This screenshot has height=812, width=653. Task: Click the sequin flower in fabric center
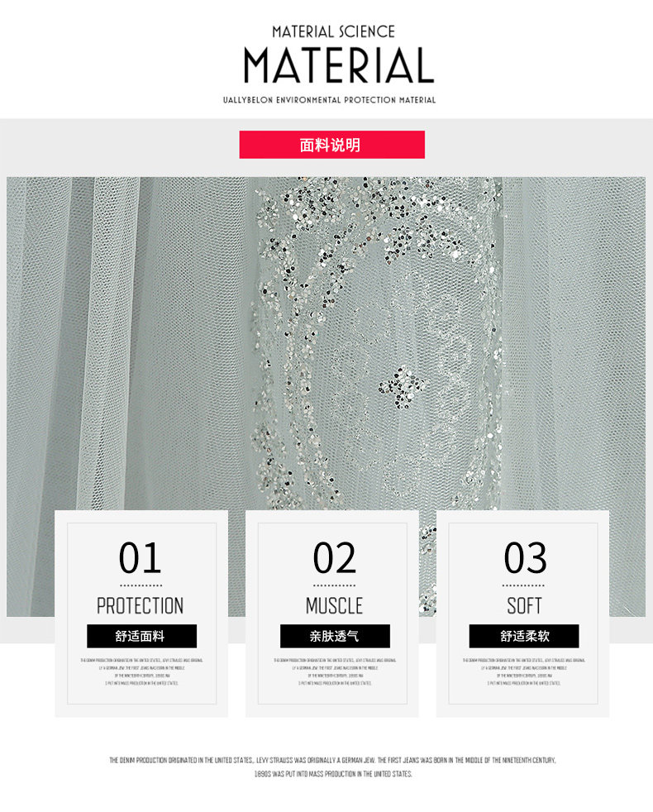[x=402, y=386]
